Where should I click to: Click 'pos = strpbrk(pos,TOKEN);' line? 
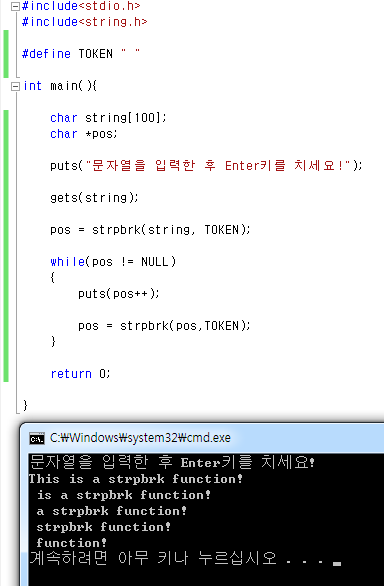(164, 326)
